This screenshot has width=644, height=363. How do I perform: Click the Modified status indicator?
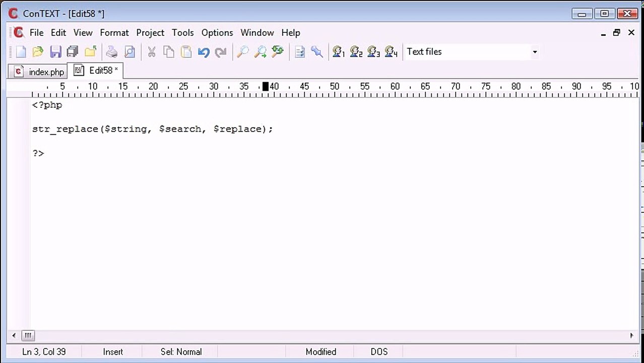click(x=320, y=352)
